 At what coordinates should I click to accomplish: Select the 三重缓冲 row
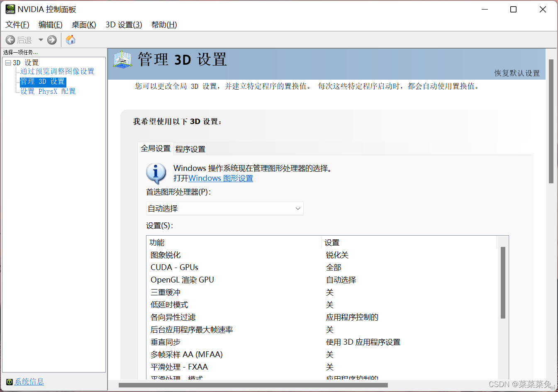pyautogui.click(x=322, y=292)
